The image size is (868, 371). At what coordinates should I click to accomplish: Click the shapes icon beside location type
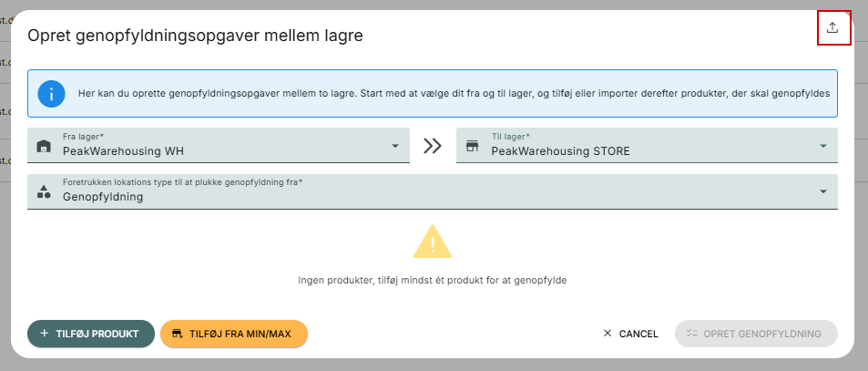(x=44, y=192)
